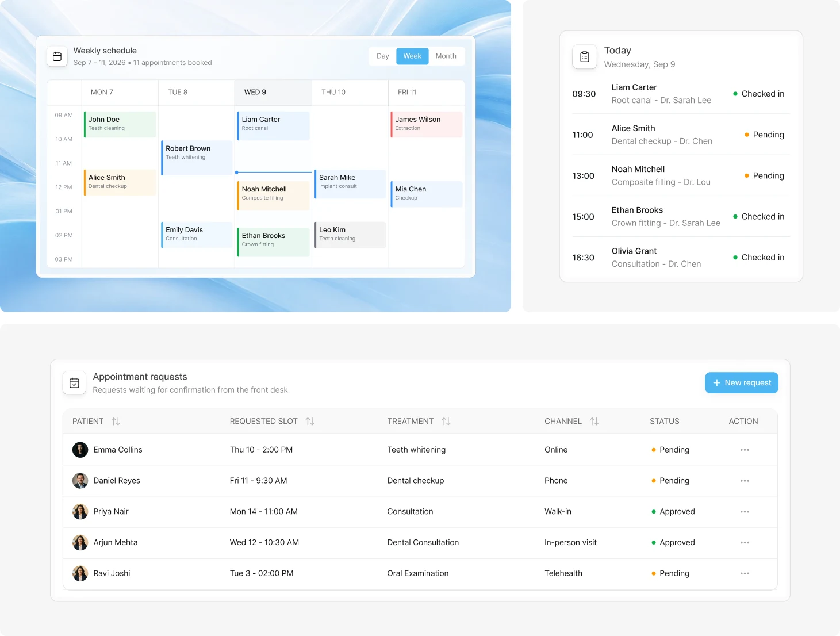Switch schedule to Month view

[446, 56]
